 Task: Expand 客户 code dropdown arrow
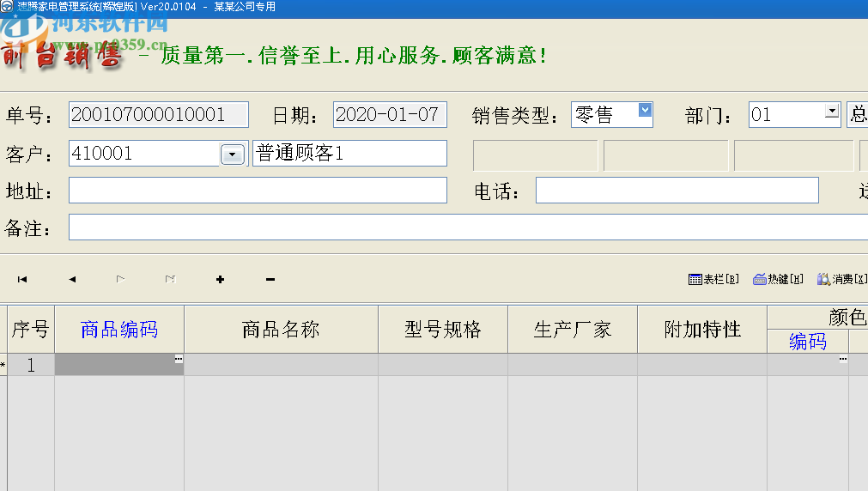pos(233,154)
